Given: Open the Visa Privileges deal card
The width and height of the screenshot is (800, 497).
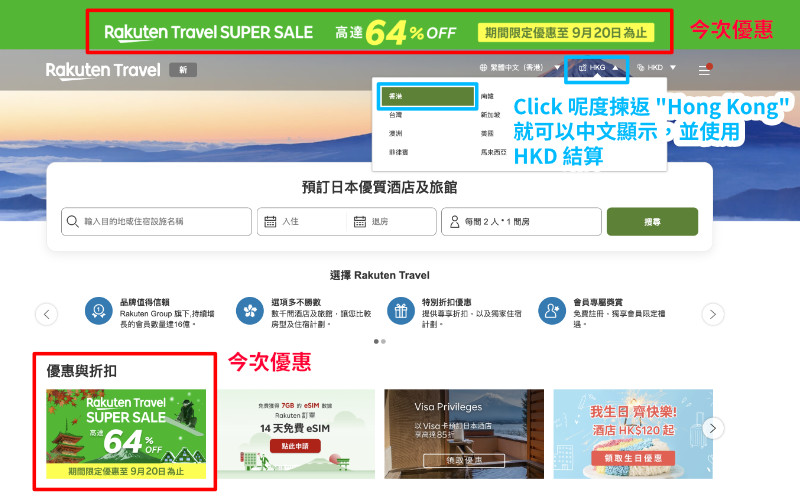Looking at the screenshot, I should 464,434.
